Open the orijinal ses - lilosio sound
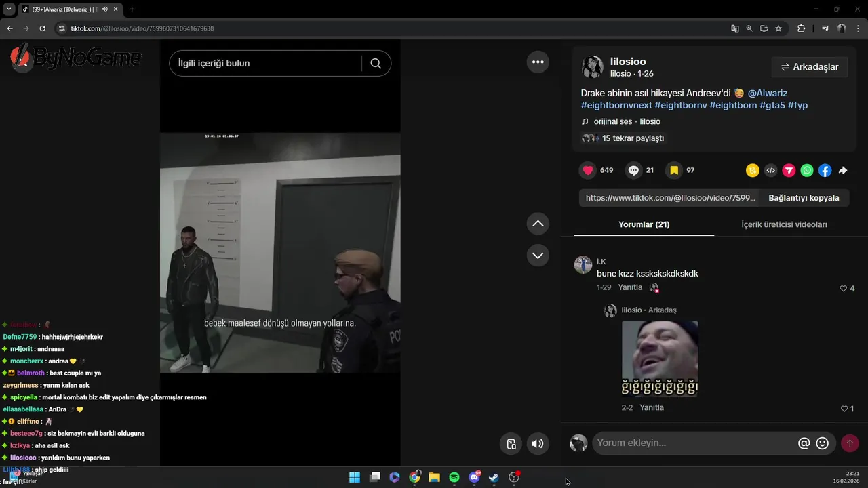 tap(627, 121)
